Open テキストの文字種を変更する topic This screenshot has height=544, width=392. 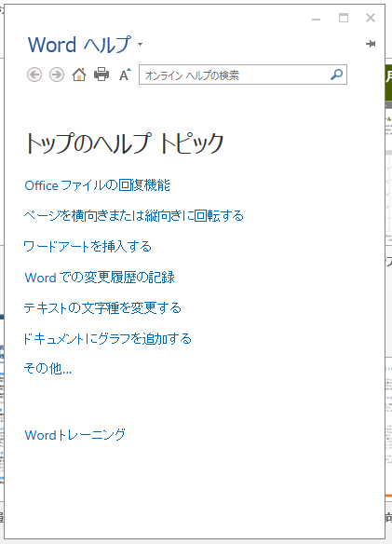point(102,307)
